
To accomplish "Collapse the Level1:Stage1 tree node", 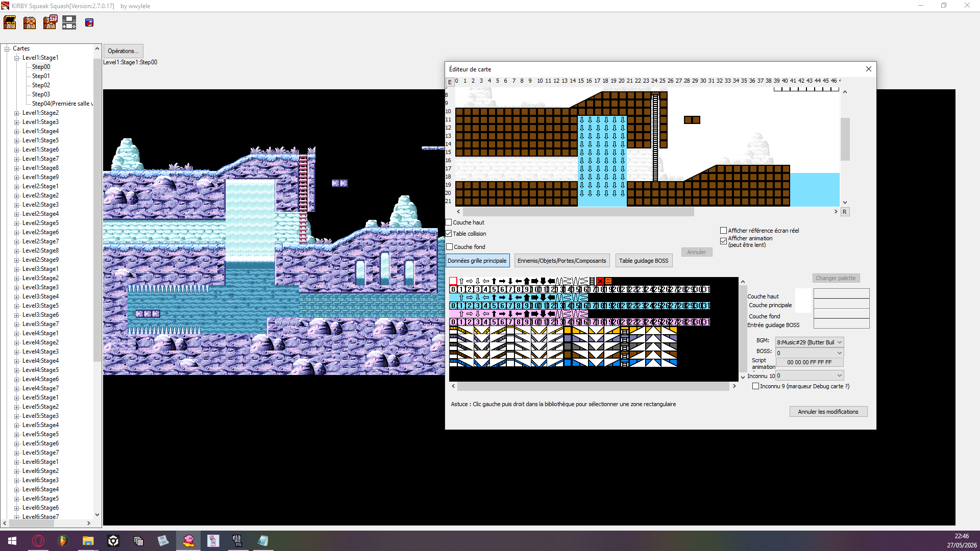I will [x=16, y=58].
